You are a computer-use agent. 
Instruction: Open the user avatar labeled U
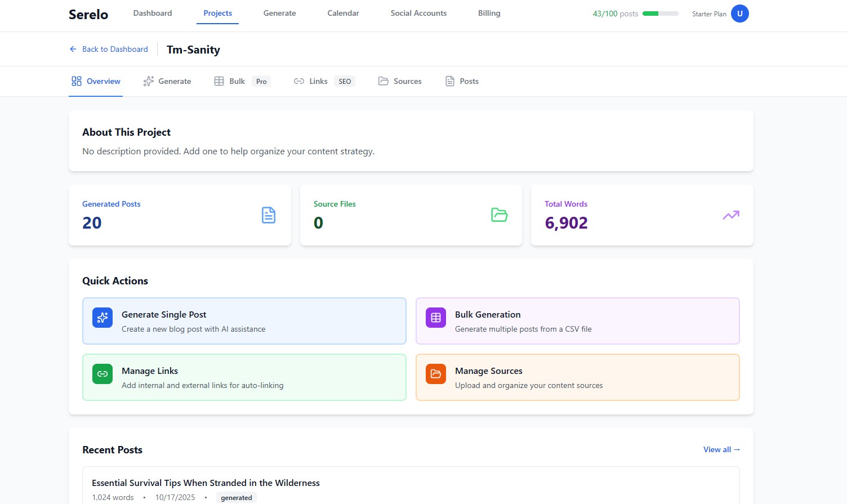tap(740, 13)
